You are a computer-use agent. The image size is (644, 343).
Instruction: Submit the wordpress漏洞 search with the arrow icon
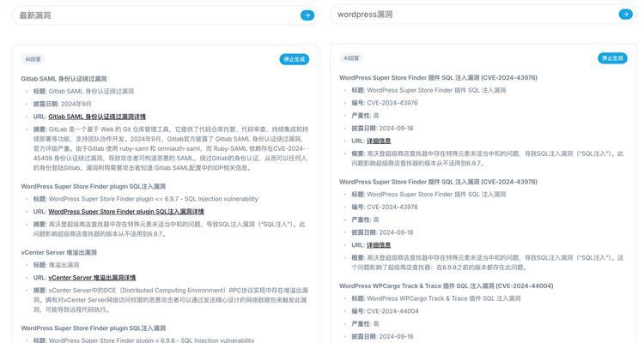click(x=625, y=15)
